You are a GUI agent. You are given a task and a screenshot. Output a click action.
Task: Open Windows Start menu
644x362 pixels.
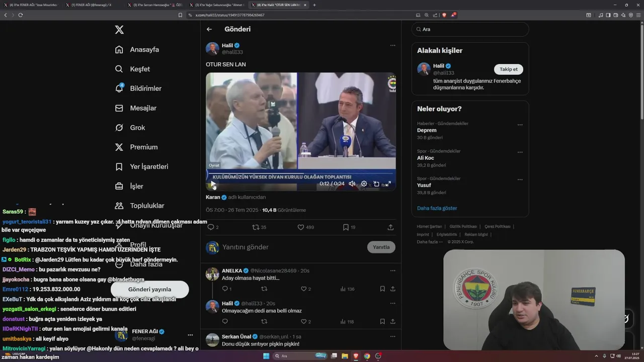coord(266,356)
